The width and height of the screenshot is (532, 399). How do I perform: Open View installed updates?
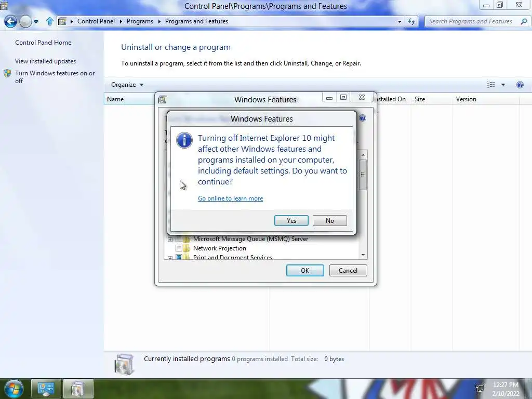pos(46,61)
